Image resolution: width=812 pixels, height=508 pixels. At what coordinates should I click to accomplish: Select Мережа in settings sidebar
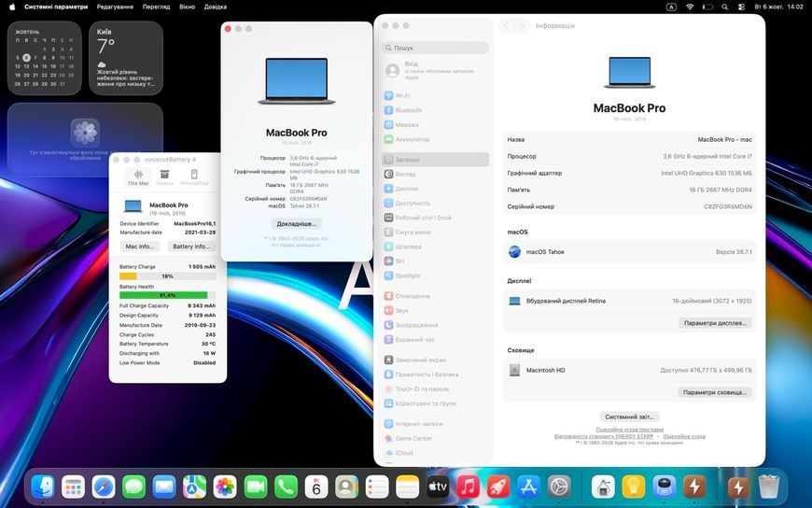point(435,125)
